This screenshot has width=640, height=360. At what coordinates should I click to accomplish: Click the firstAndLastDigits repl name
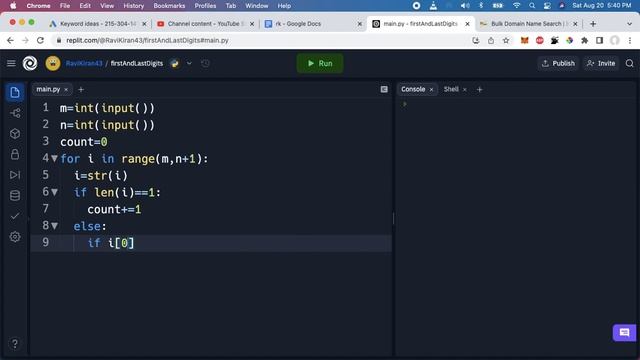137,63
